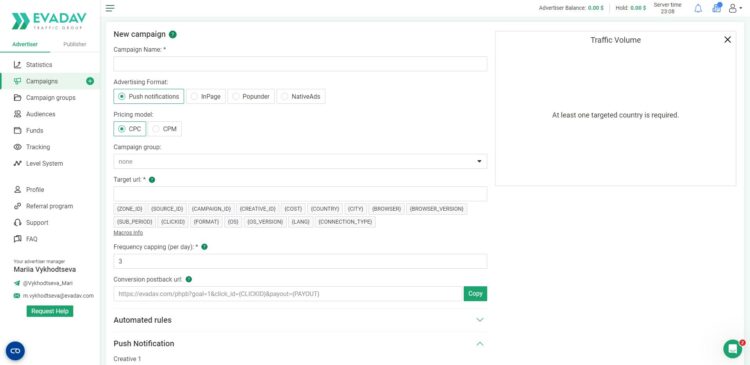Close the Traffic Volume panel

tap(728, 40)
